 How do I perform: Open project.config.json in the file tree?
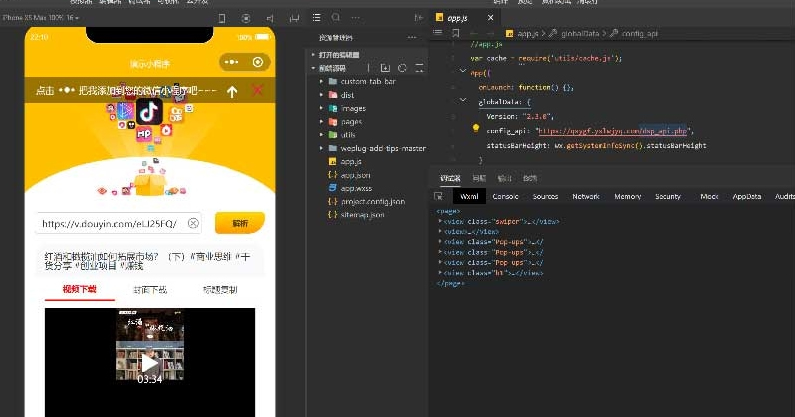372,201
